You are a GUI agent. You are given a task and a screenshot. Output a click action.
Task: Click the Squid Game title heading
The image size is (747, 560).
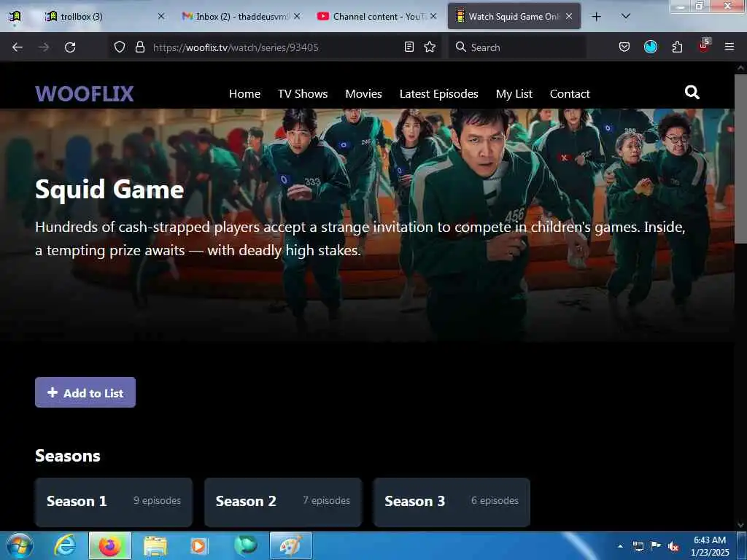click(109, 189)
